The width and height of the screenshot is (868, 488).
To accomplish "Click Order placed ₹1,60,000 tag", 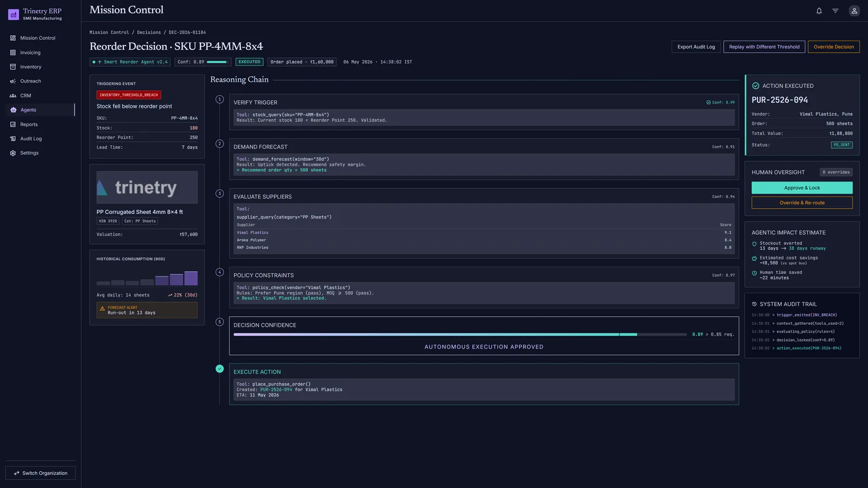I will [302, 62].
